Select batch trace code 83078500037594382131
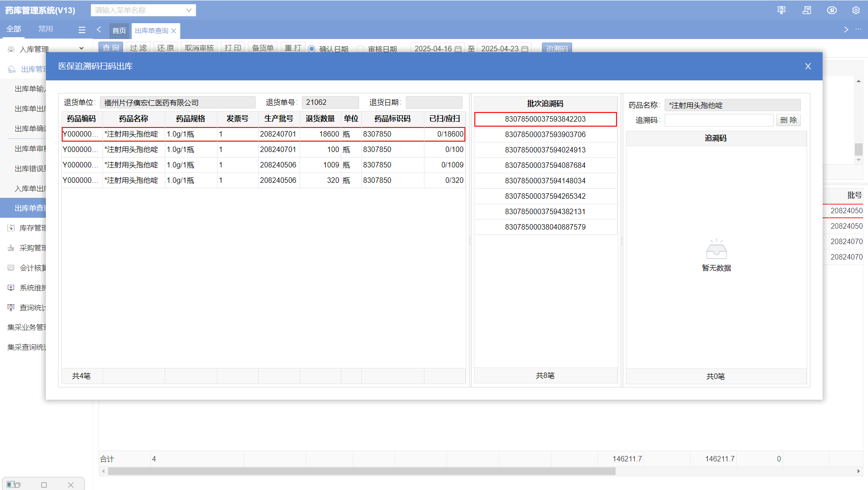The height and width of the screenshot is (490, 868). 545,211
